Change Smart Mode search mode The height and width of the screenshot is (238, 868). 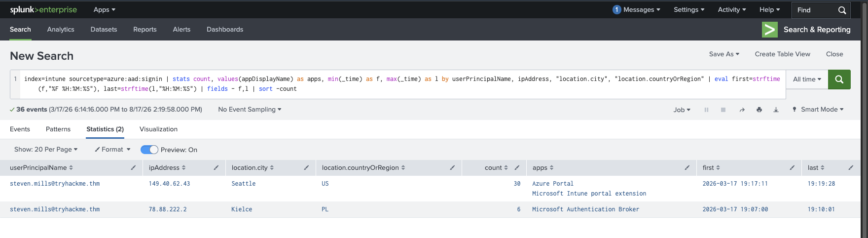(x=818, y=110)
